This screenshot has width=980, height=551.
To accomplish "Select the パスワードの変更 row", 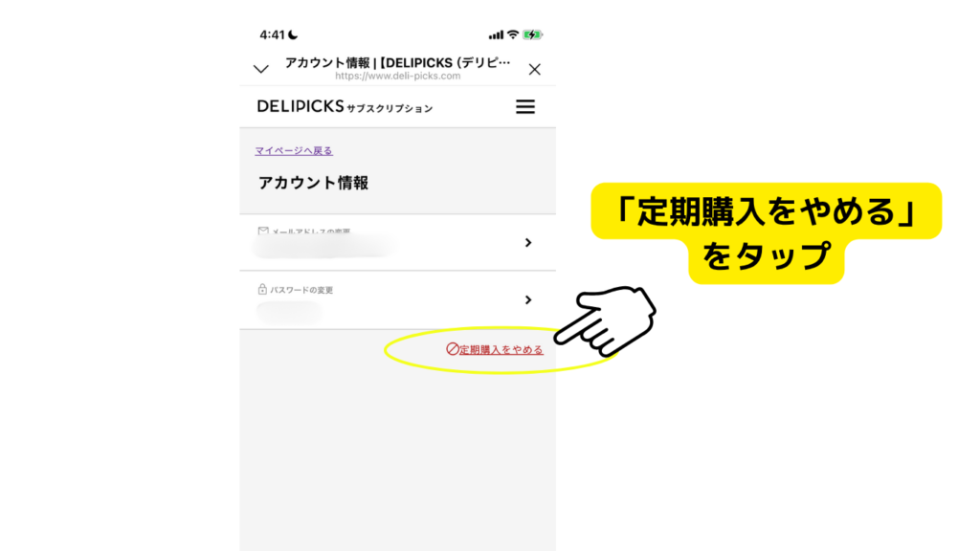I will point(397,299).
